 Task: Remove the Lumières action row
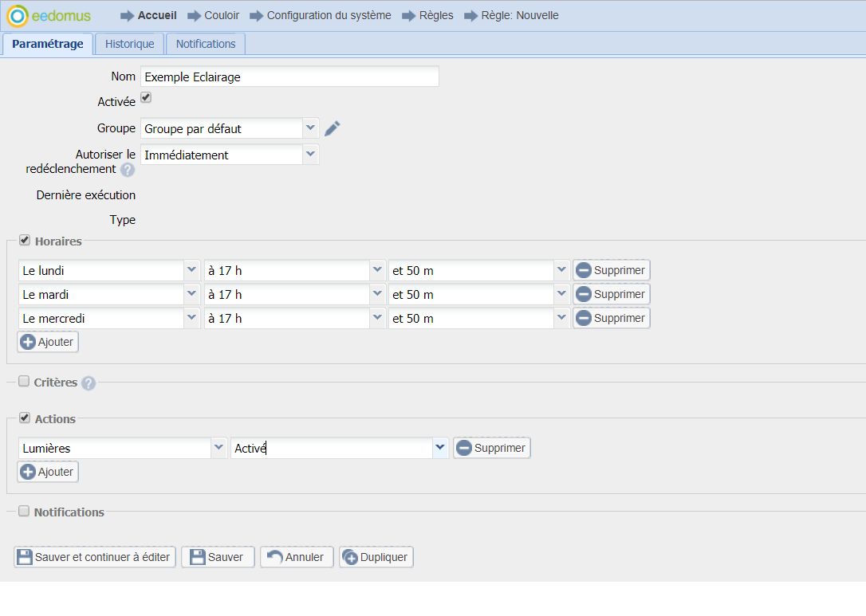click(491, 448)
